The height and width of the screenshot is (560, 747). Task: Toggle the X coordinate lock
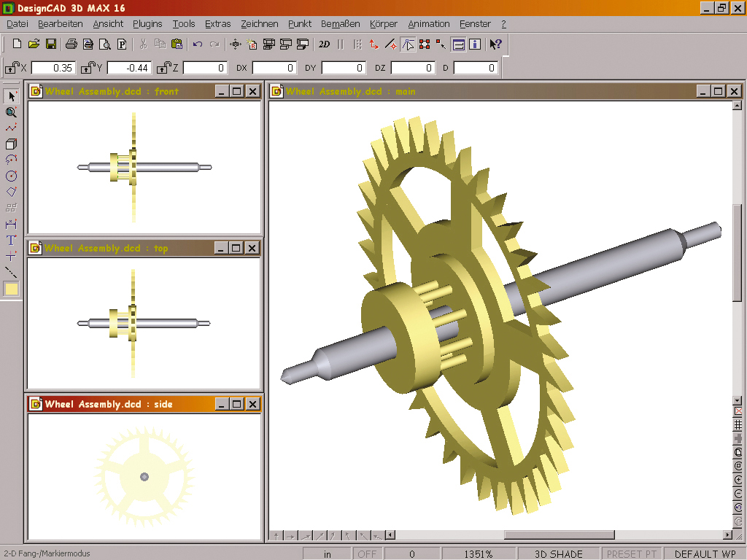(12, 68)
